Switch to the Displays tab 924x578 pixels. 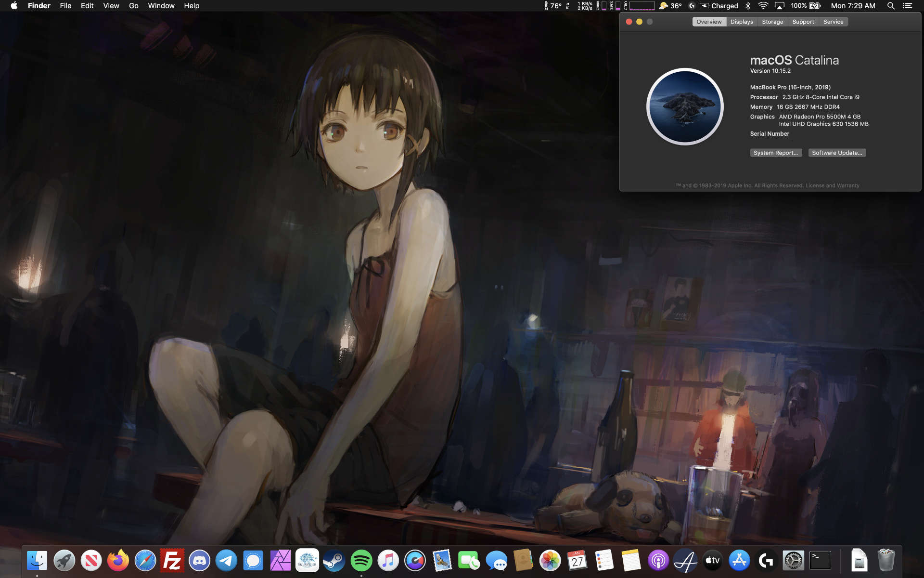click(x=742, y=22)
